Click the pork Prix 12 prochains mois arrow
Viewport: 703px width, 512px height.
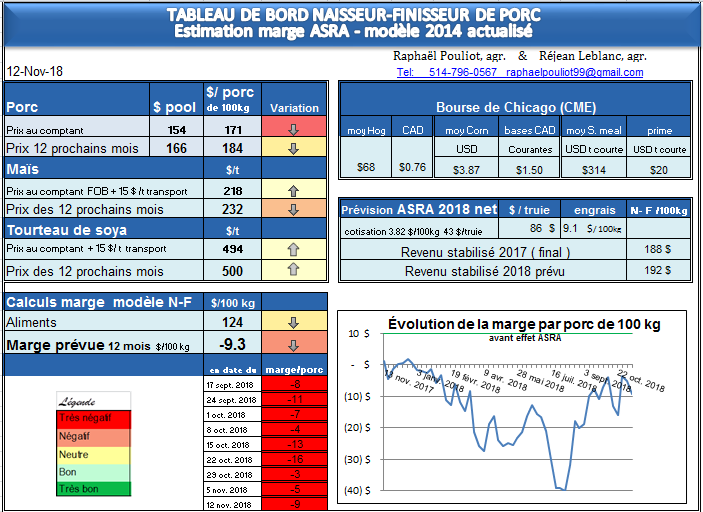pyautogui.click(x=294, y=149)
